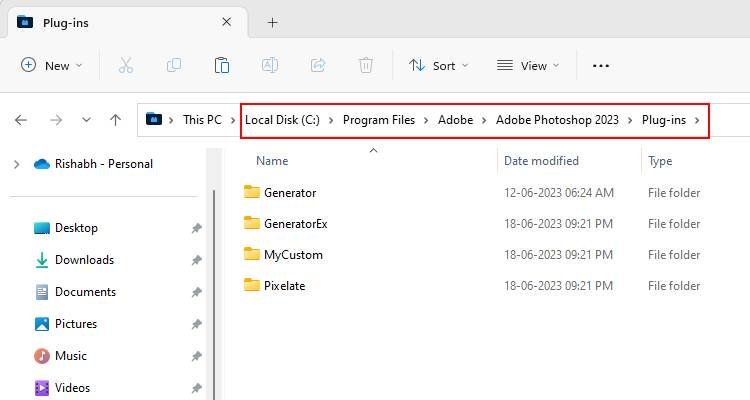The width and height of the screenshot is (750, 400).
Task: Click the Paste clipboard icon
Action: 222,65
